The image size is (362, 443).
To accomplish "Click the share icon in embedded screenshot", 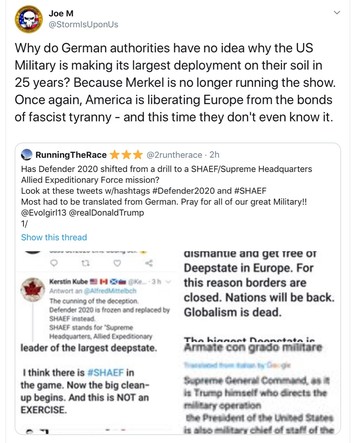I will 149,263.
